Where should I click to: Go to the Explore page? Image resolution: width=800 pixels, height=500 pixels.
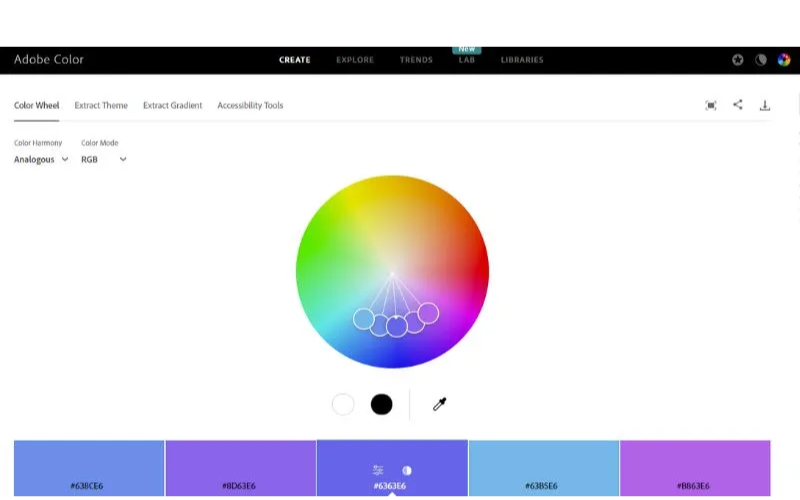[355, 60]
